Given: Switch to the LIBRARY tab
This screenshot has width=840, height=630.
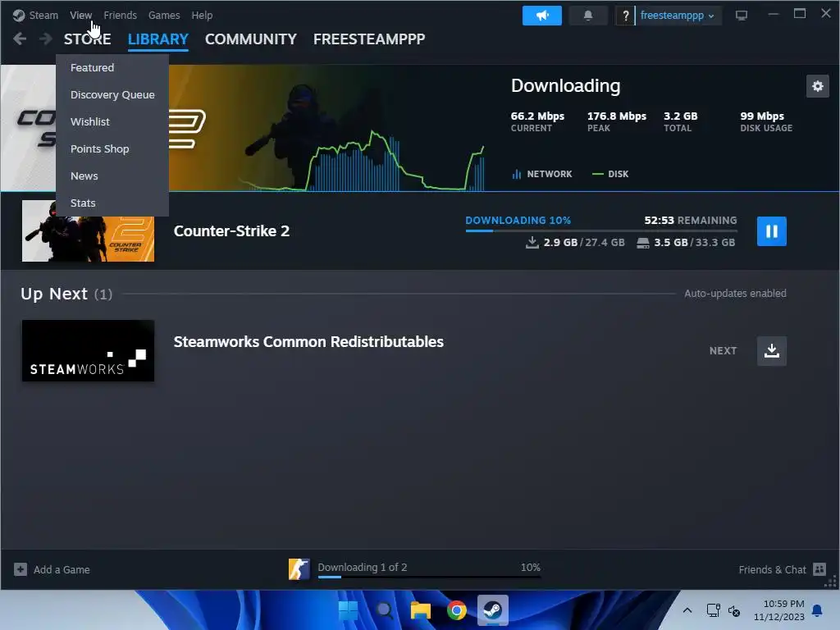Looking at the screenshot, I should 158,39.
